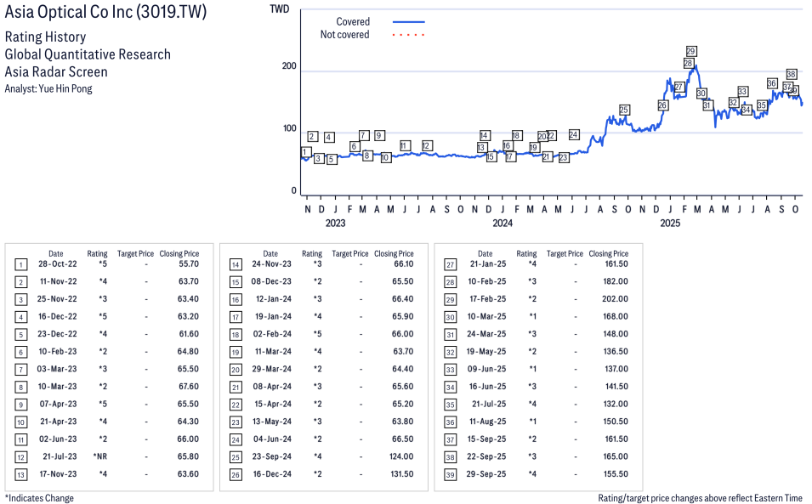Image resolution: width=812 pixels, height=504 pixels.
Task: Click the blue Covered legend line
Action: point(408,21)
